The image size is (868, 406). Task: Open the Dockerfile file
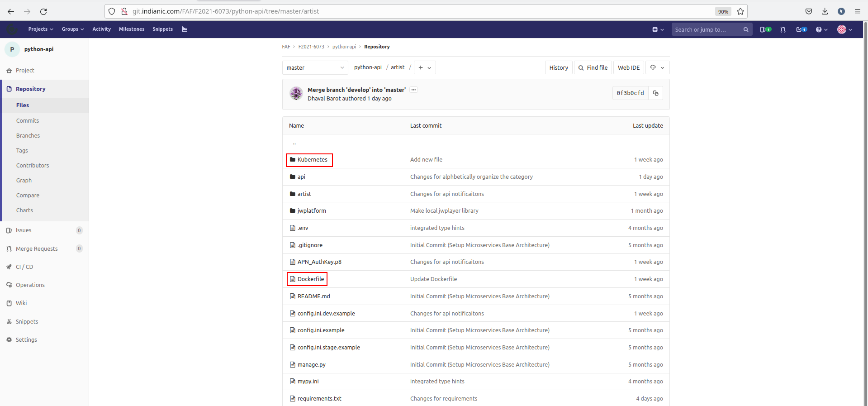pos(311,279)
